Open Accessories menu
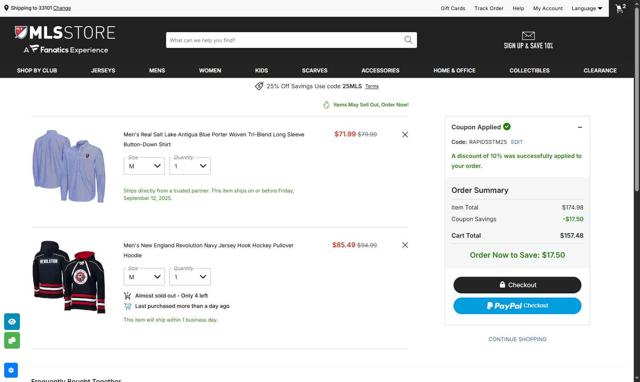 pos(380,70)
